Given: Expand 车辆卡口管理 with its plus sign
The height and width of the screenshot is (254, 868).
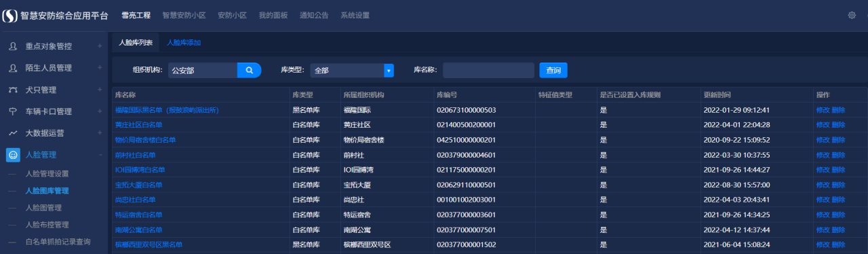Looking at the screenshot, I should click(x=100, y=111).
